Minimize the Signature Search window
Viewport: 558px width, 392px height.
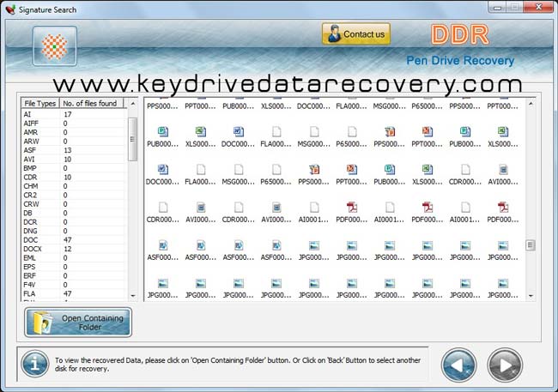click(x=498, y=7)
